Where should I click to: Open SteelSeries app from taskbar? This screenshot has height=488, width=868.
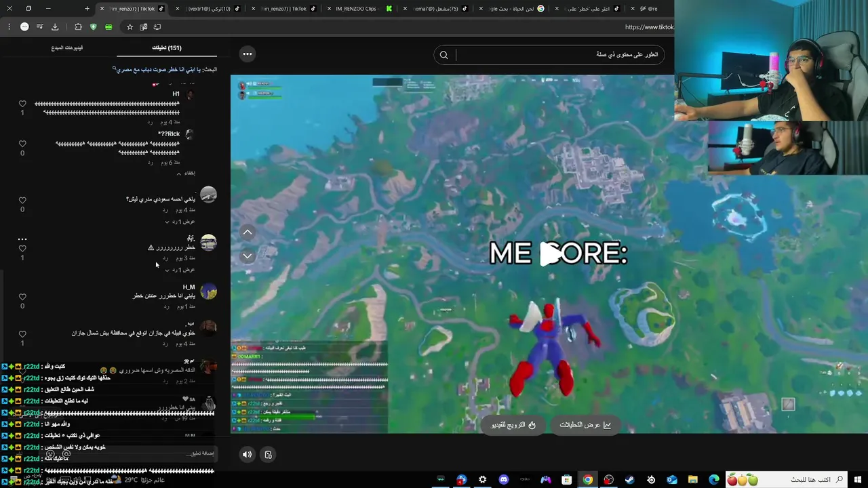(650, 480)
